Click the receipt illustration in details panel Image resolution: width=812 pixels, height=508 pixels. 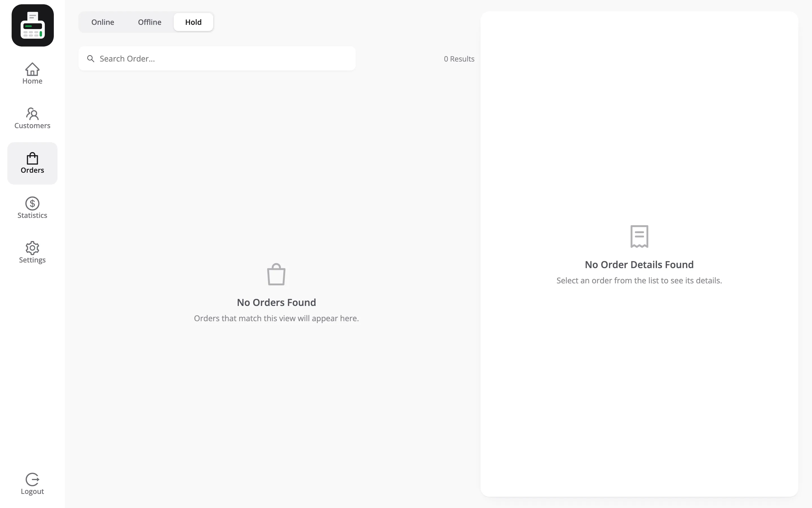tap(639, 237)
